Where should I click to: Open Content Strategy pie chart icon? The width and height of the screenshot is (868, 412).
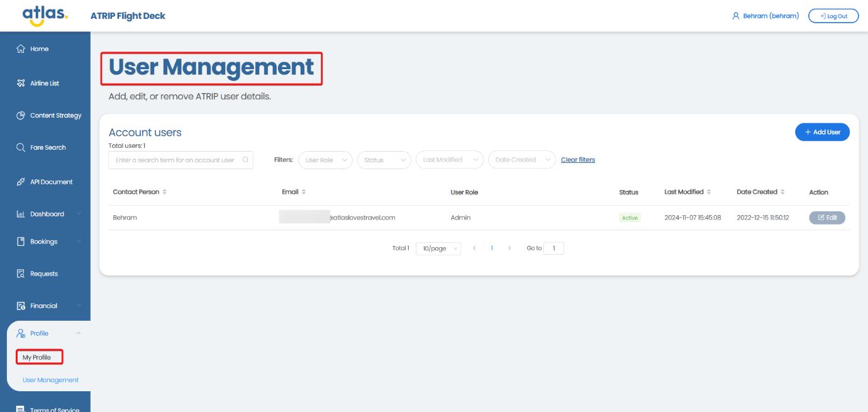21,116
